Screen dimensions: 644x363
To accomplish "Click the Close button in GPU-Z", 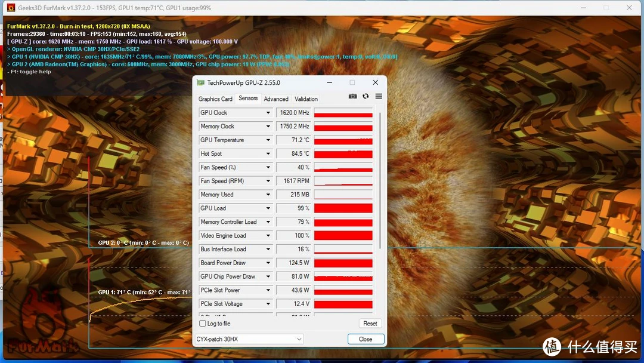I will coord(366,339).
